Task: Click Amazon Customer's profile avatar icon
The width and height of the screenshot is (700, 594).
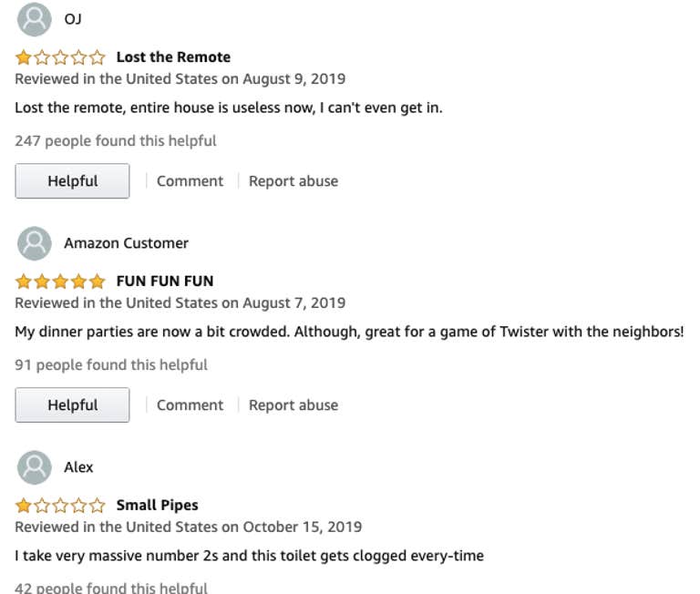Action: tap(35, 243)
